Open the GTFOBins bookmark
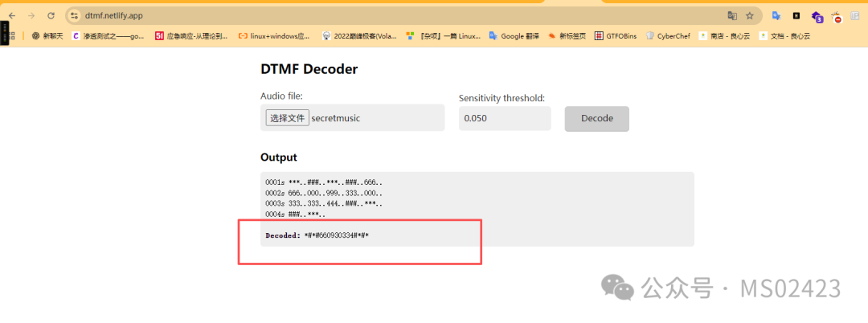Image resolution: width=868 pixels, height=323 pixels. [616, 36]
